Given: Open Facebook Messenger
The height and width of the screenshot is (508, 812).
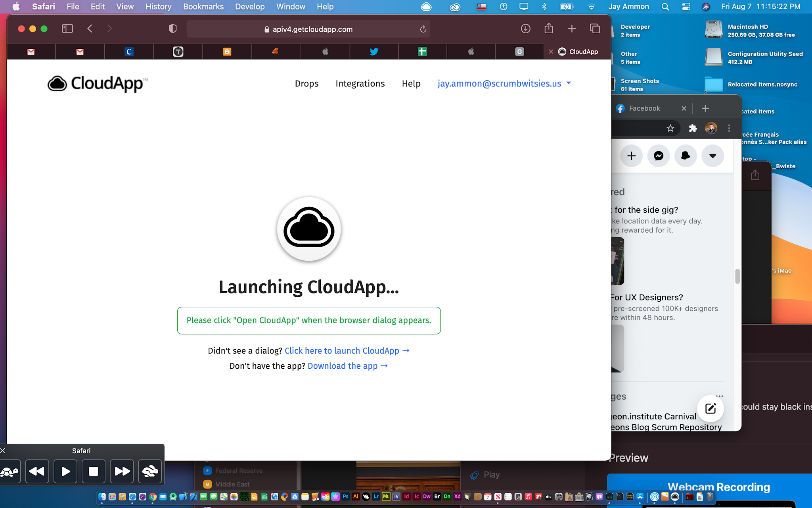Looking at the screenshot, I should (659, 156).
